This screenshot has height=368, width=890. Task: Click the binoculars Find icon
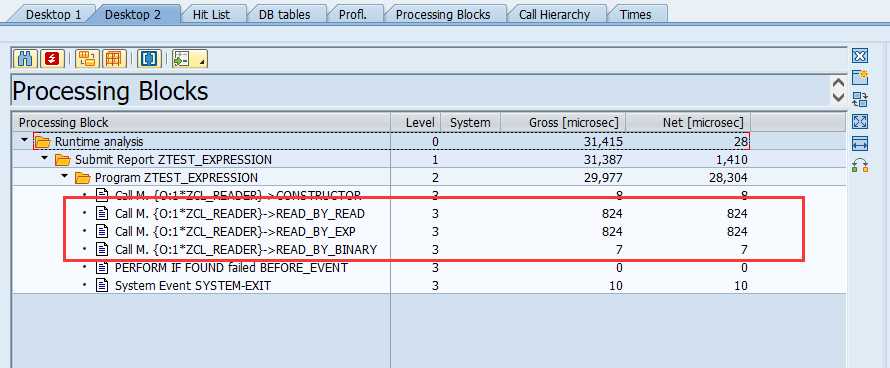[x=24, y=59]
